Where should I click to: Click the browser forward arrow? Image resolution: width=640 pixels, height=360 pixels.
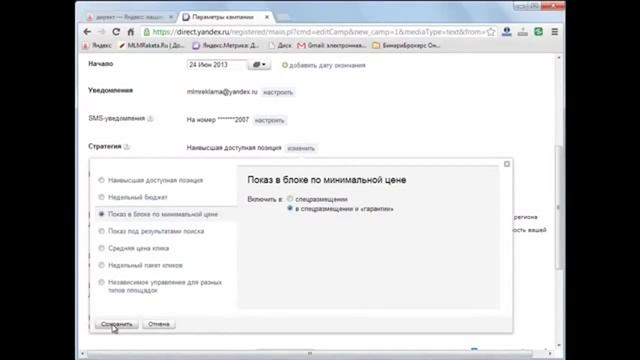[102, 31]
